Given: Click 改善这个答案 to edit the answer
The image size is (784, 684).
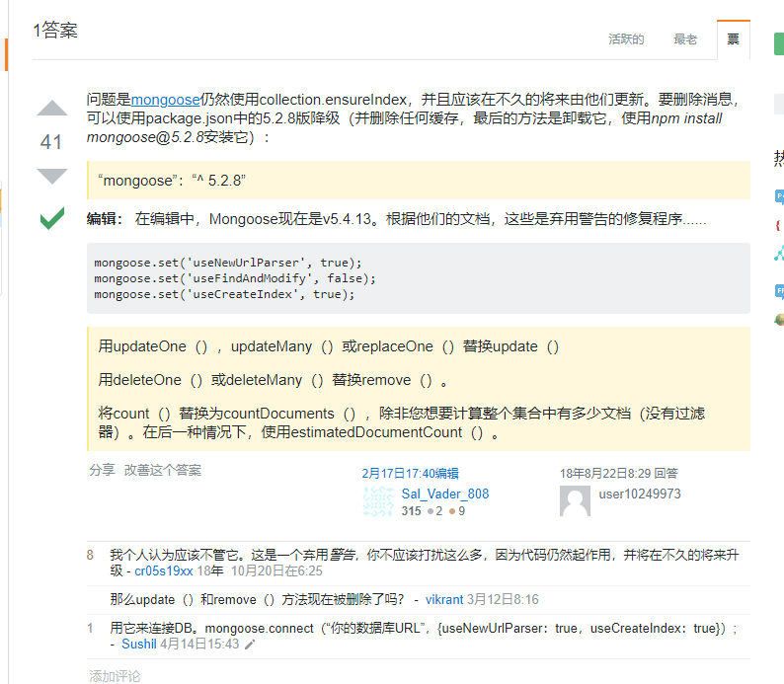Looking at the screenshot, I should click(163, 470).
